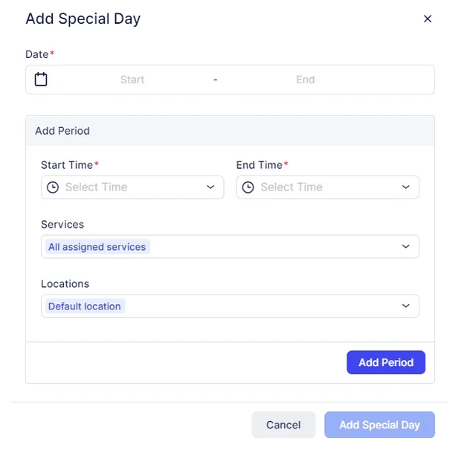Open the Locations dropdown chevron
This screenshot has height=456, width=476.
point(405,306)
